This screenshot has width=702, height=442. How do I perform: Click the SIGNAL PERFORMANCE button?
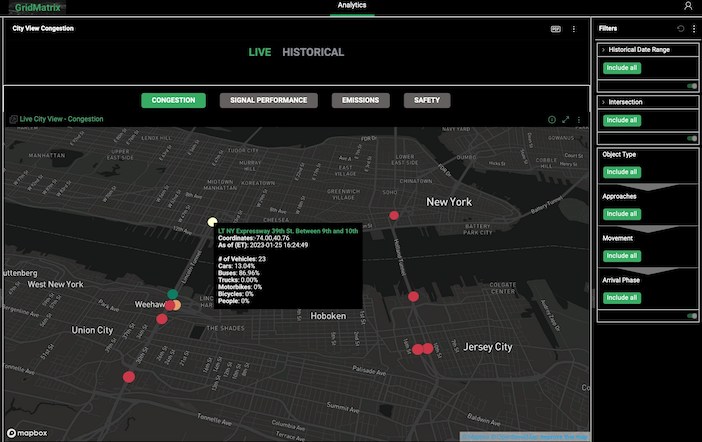[268, 101]
